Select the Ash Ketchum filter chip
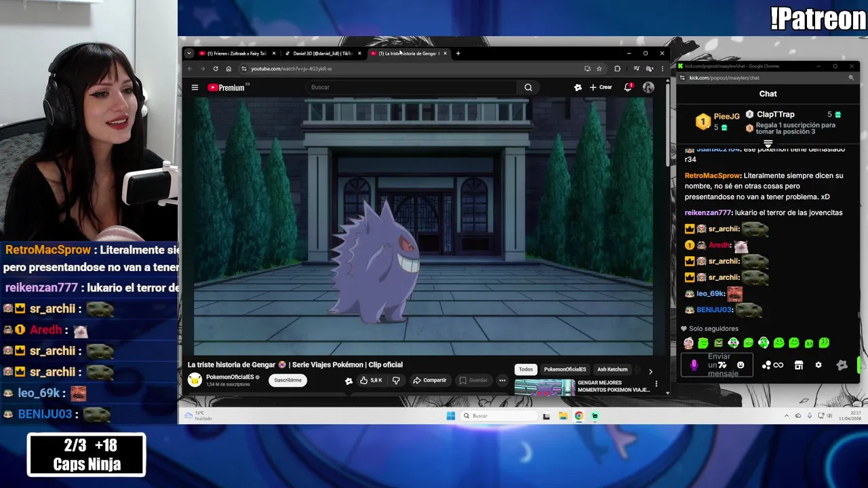This screenshot has height=488, width=868. pyautogui.click(x=612, y=369)
